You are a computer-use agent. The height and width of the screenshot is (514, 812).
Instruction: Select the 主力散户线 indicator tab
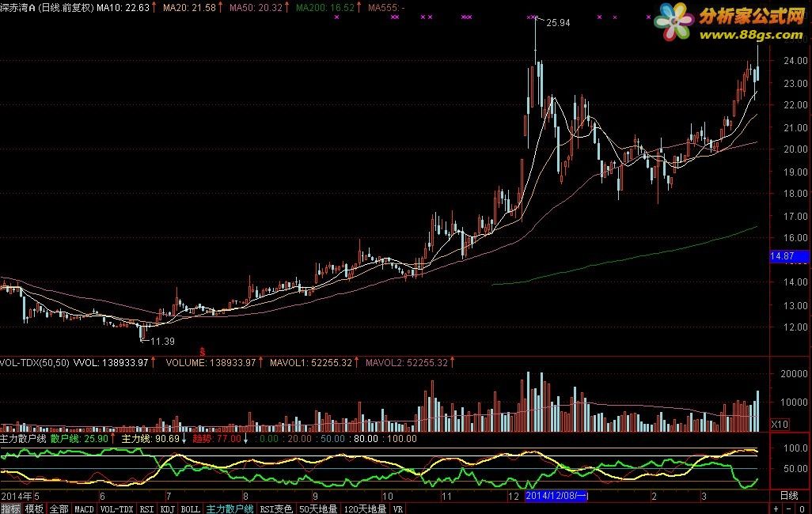230,508
